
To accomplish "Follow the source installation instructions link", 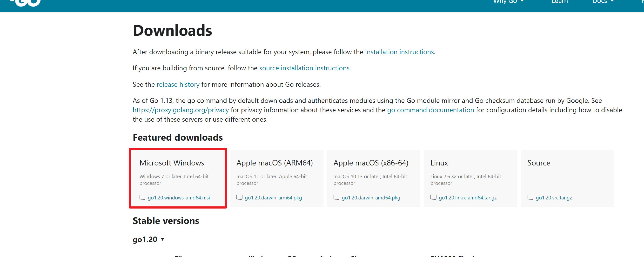I will tap(304, 68).
